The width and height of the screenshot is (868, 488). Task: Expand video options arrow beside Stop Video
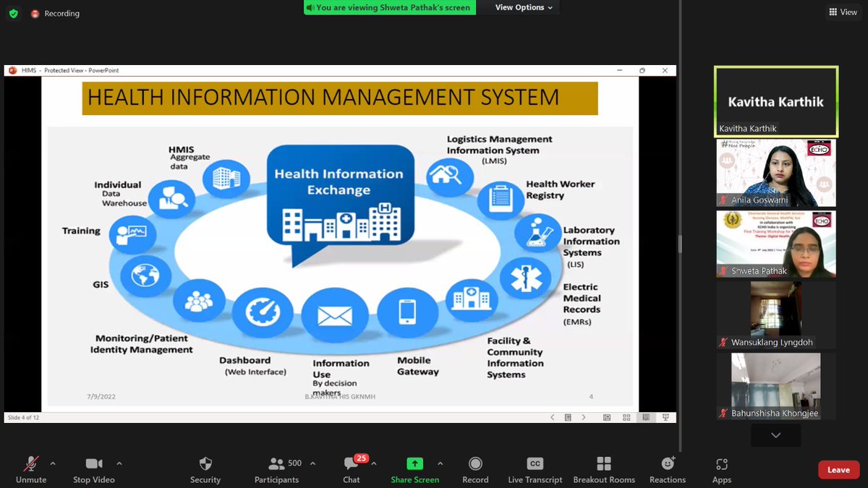[x=119, y=463]
